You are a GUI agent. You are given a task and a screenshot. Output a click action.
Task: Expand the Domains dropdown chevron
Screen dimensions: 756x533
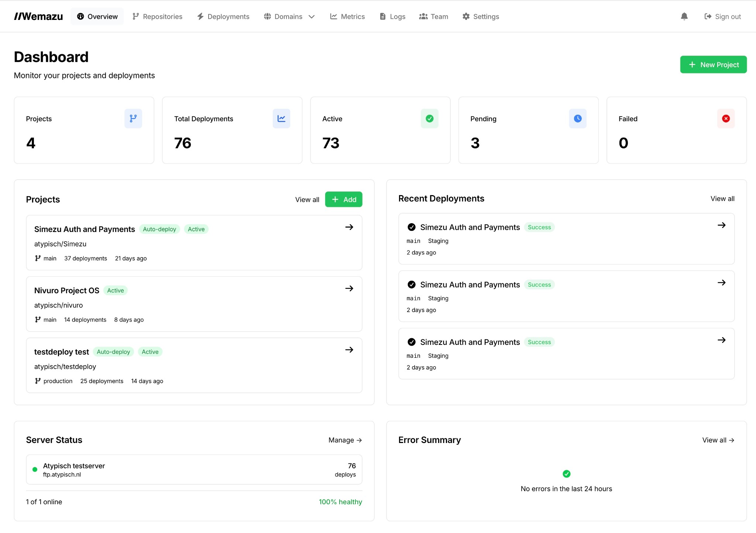click(312, 17)
